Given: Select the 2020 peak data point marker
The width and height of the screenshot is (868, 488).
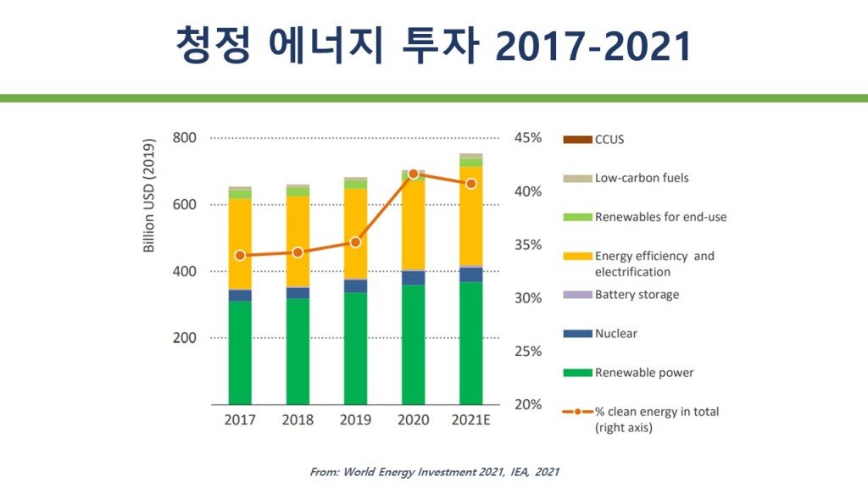Looking at the screenshot, I should [414, 174].
